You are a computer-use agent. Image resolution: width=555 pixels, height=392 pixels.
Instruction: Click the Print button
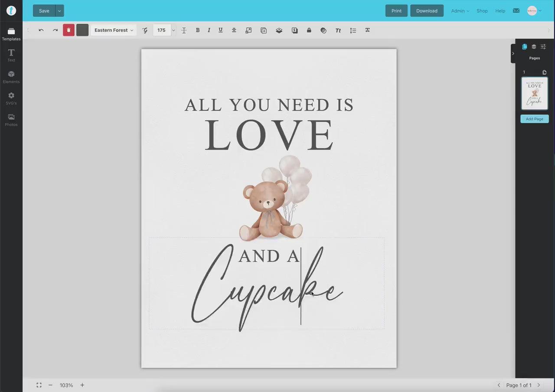(x=396, y=11)
